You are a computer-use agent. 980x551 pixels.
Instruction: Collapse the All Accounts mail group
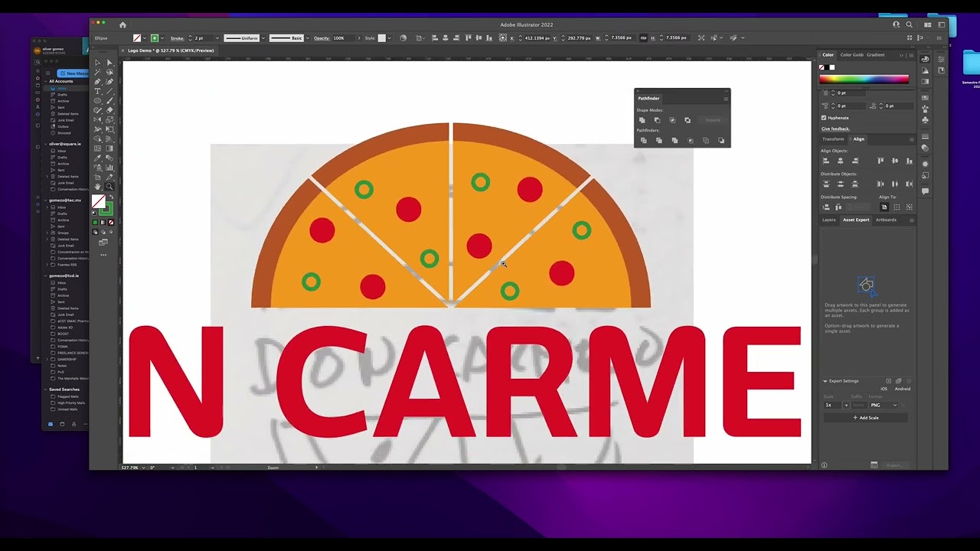coord(45,81)
